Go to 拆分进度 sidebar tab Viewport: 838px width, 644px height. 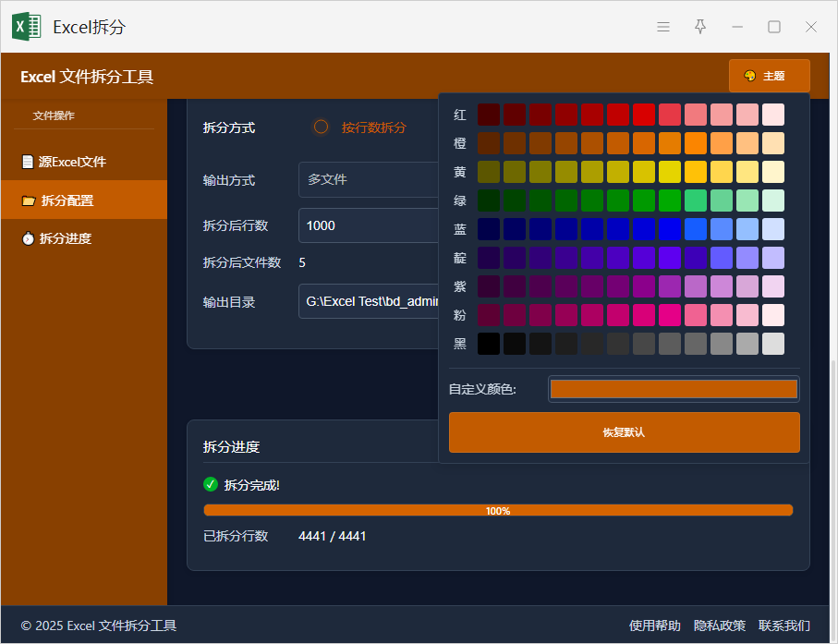(84, 238)
